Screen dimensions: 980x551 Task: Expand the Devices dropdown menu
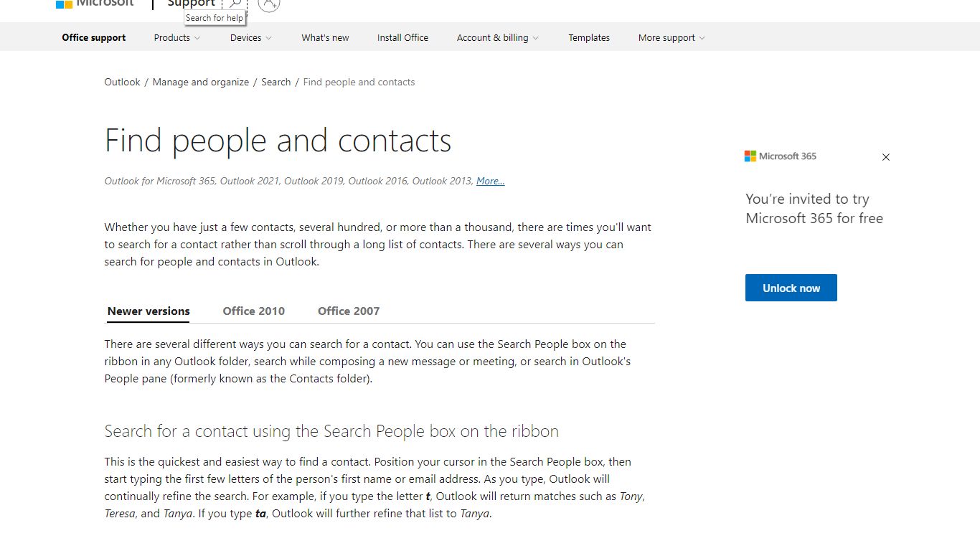point(251,38)
